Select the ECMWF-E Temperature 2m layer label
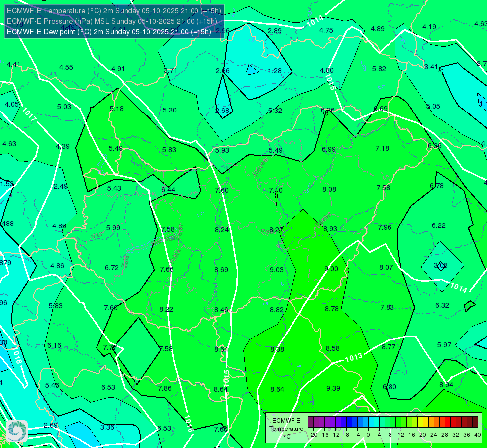Image resolution: width=487 pixels, height=448 pixels. click(114, 11)
